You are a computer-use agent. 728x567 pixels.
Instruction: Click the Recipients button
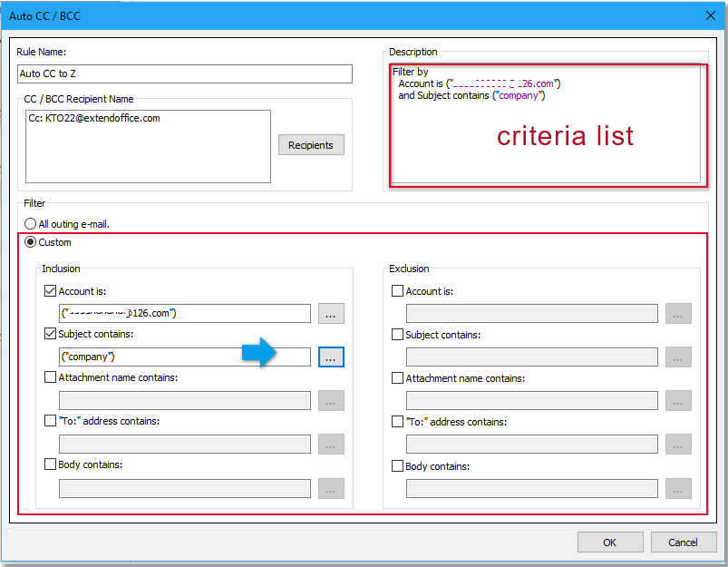311,144
